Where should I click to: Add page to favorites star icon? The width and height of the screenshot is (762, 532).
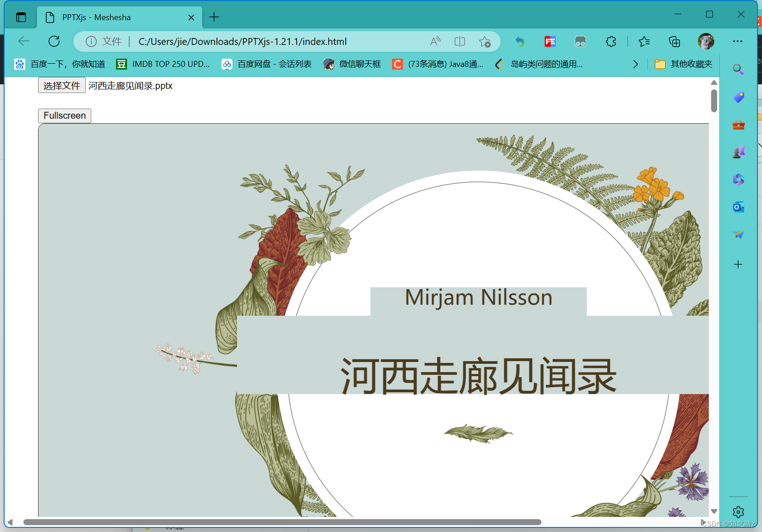click(x=485, y=42)
